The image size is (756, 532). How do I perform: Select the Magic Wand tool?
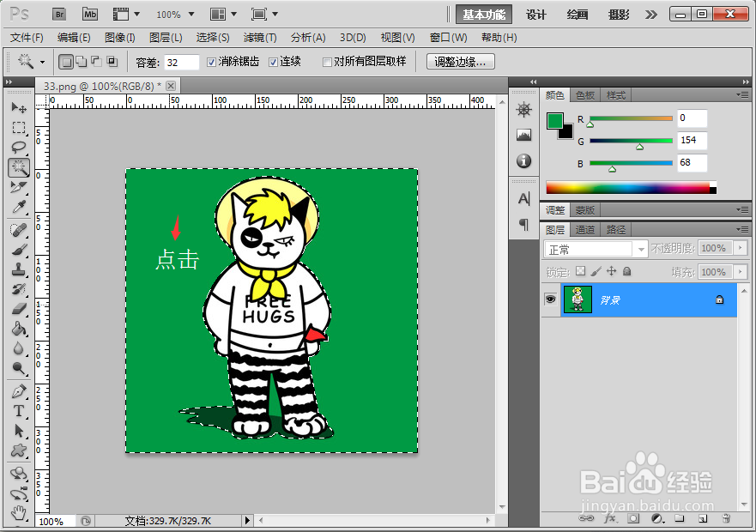[19, 167]
